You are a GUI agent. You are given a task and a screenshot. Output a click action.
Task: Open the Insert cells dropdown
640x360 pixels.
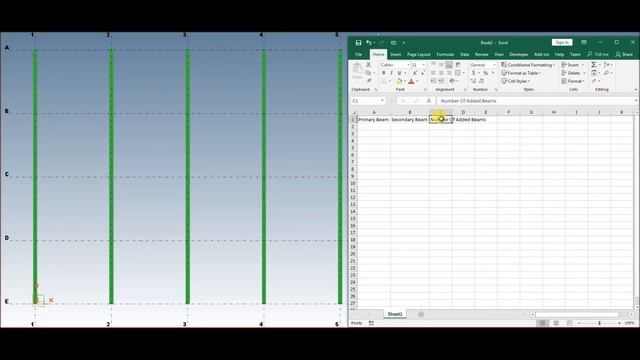coord(573,65)
